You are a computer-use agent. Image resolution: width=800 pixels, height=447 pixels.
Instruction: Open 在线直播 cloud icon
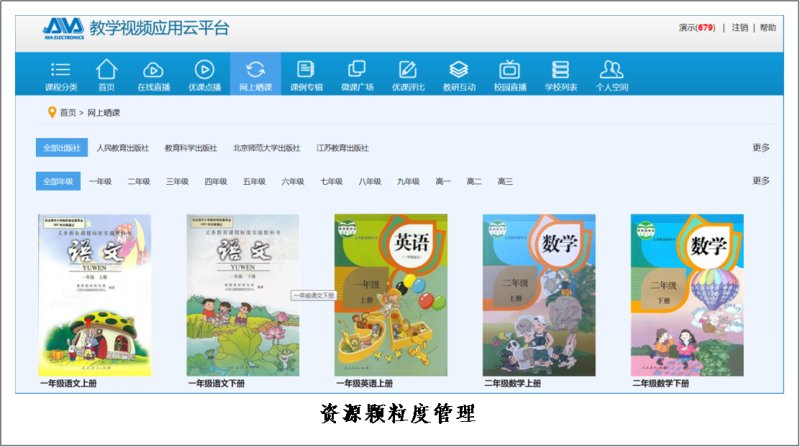pyautogui.click(x=153, y=69)
